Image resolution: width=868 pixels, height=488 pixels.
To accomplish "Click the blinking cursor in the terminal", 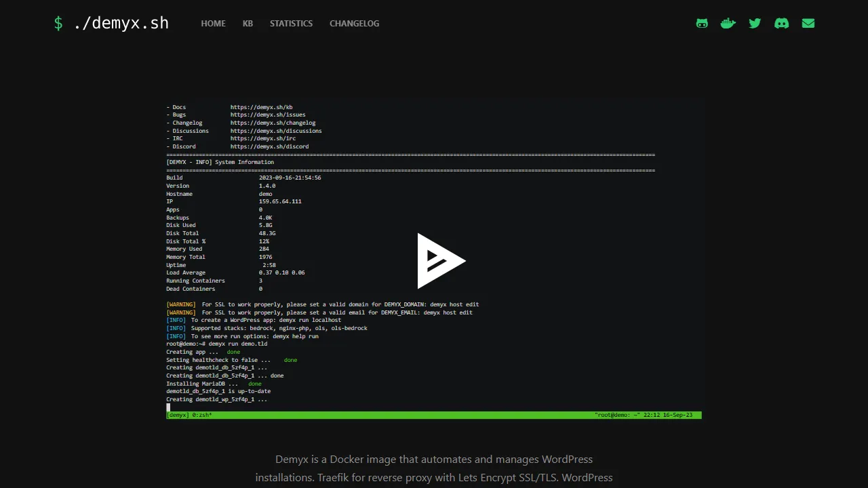I will tap(167, 407).
